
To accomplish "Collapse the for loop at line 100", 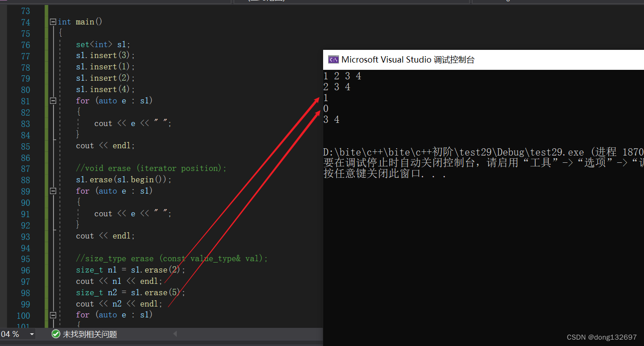I will (x=53, y=315).
